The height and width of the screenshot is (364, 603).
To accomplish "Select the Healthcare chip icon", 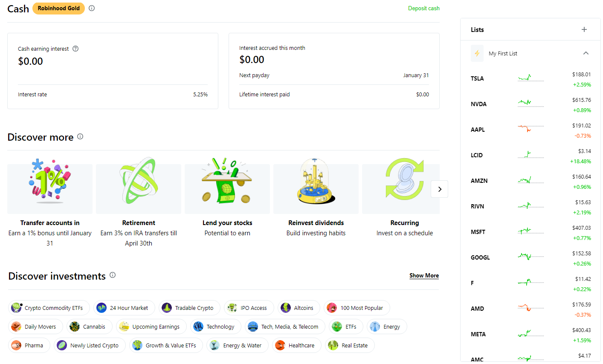I will click(x=280, y=345).
